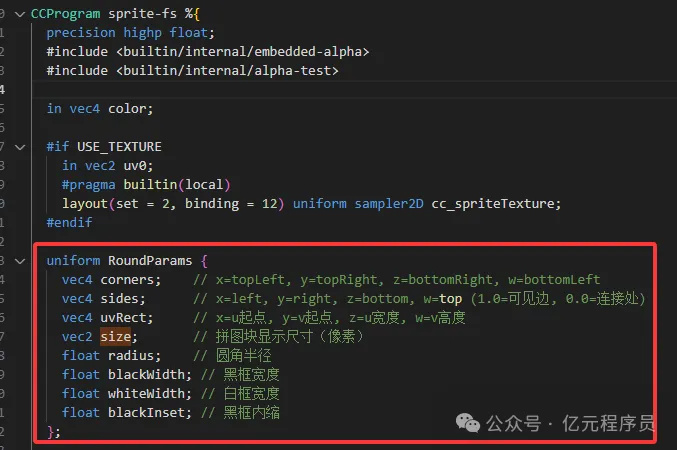The image size is (677, 450).
Task: Click the comment starting 'x=left, y=right'
Action: coord(419,299)
